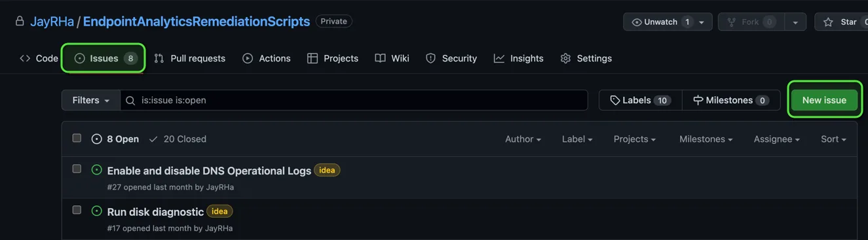Open Milestones via the signpost icon
This screenshot has width=868, height=240.
[x=698, y=100]
